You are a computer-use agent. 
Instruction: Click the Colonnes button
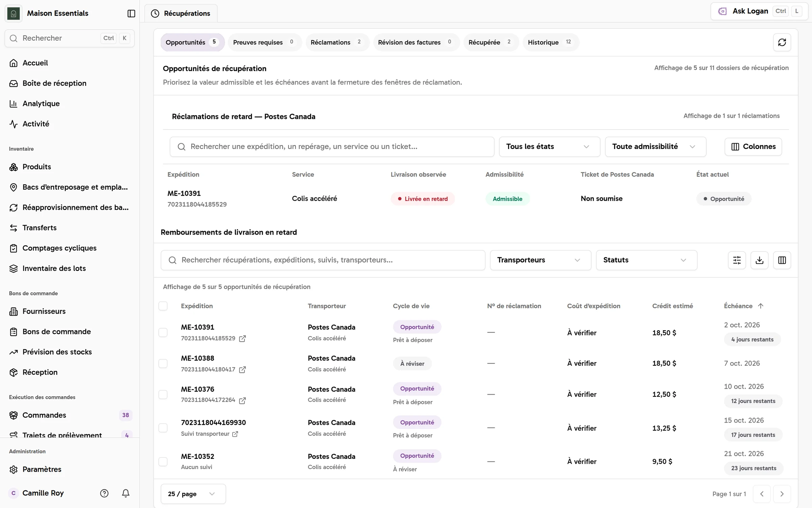[x=753, y=147]
